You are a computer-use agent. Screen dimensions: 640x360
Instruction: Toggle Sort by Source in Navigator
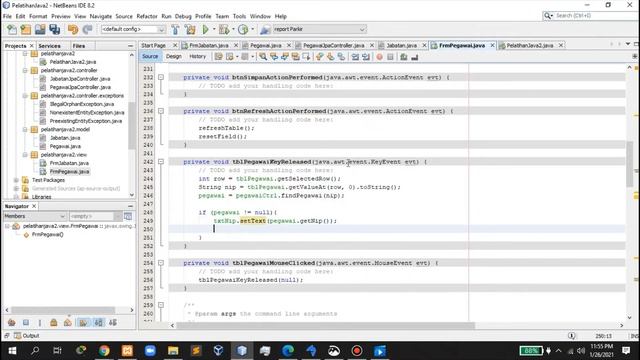[x=113, y=322]
